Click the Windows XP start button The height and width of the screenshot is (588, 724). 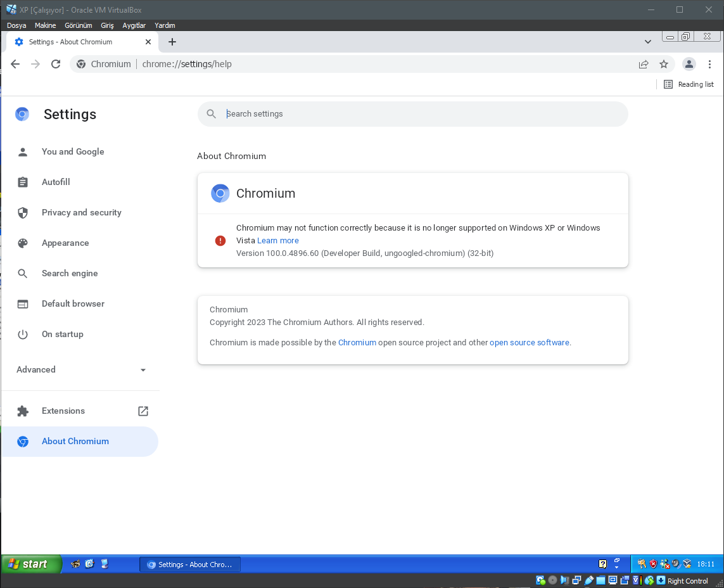[31, 564]
